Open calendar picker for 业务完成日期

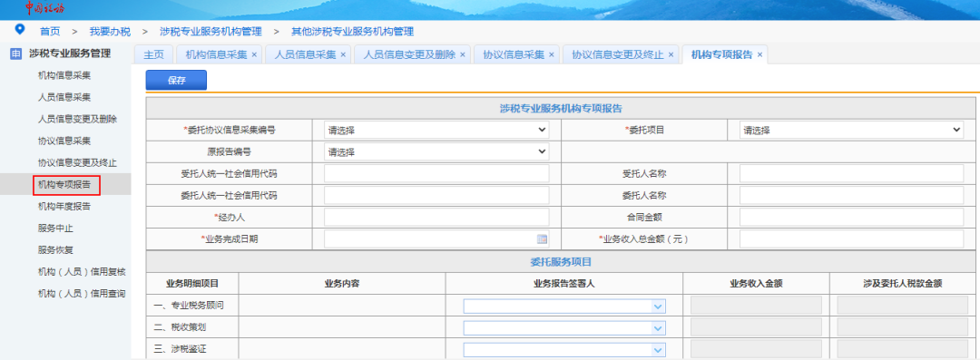[542, 238]
